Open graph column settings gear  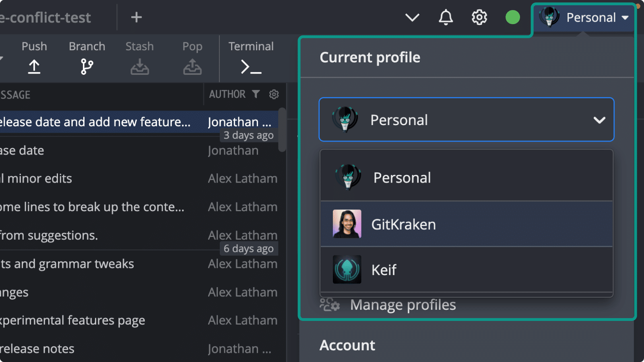click(274, 94)
